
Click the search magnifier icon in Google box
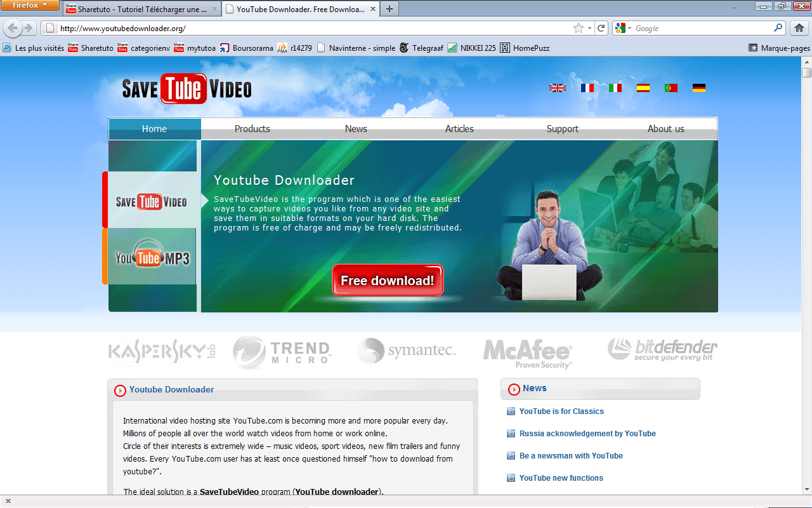click(x=778, y=28)
